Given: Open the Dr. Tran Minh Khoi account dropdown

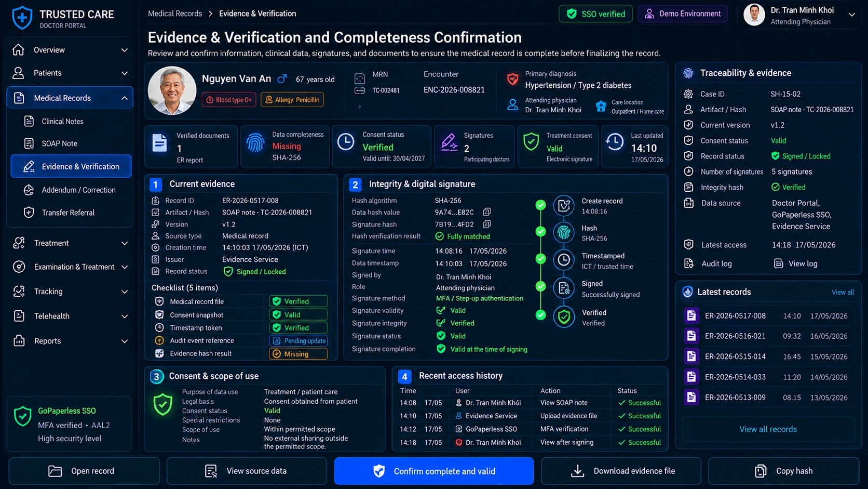Looking at the screenshot, I should click(852, 15).
